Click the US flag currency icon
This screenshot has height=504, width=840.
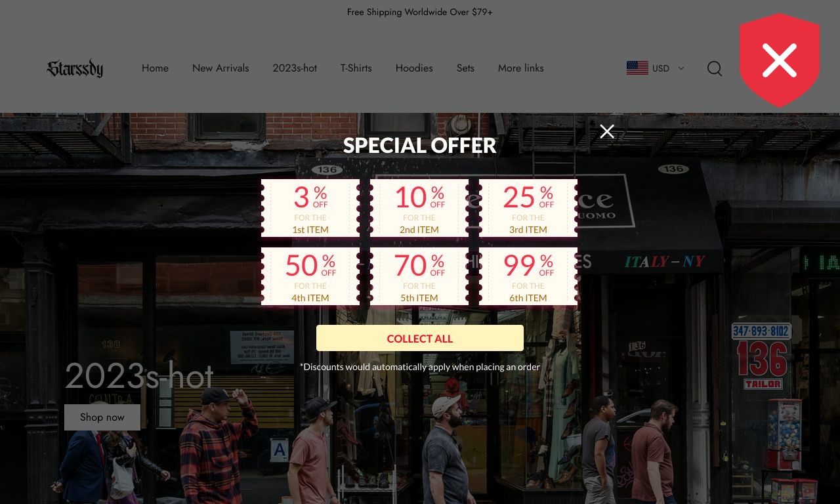pyautogui.click(x=637, y=68)
